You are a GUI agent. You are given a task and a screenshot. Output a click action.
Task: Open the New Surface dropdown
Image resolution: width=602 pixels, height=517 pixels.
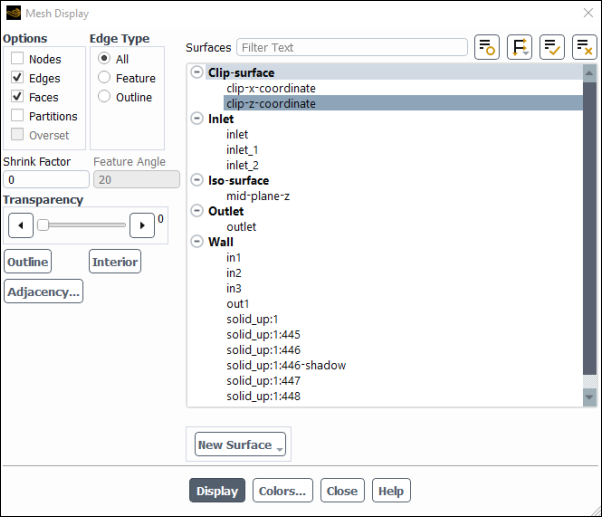(239, 445)
